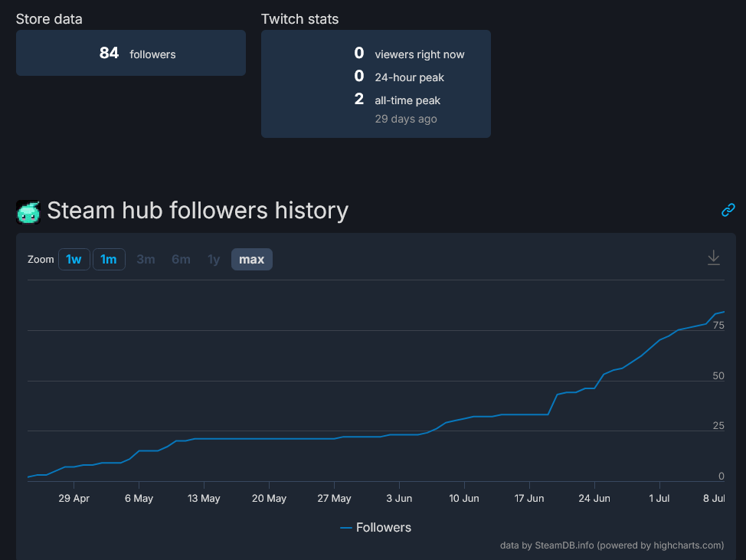Click the Zoom label
Screen dimensions: 746x560
(41, 259)
